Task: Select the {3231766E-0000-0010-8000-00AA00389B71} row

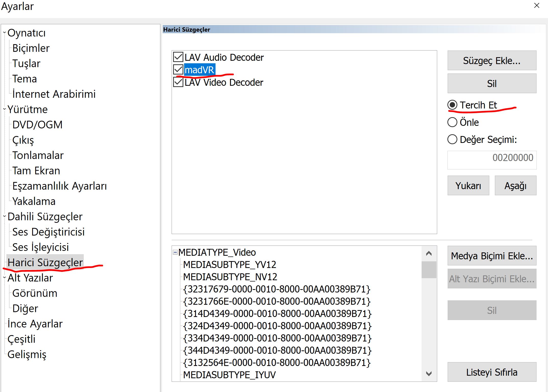Action: tap(277, 301)
